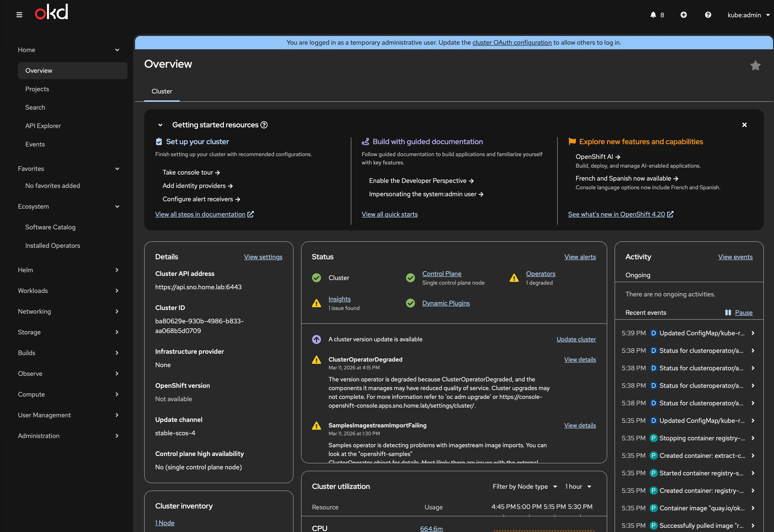Image resolution: width=774 pixels, height=532 pixels.
Task: Expand the Workloads navigation section
Action: coord(69,291)
